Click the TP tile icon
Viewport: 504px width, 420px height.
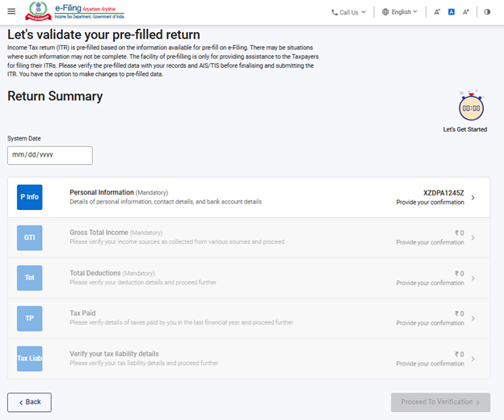[30, 318]
